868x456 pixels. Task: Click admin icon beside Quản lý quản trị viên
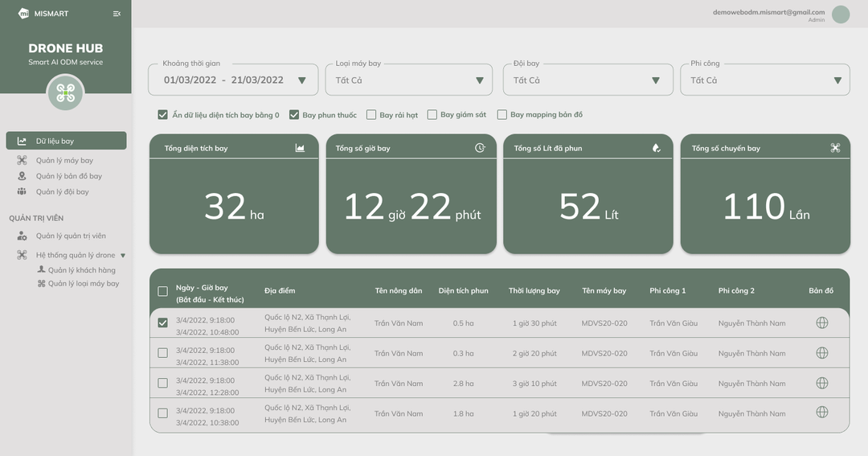[x=22, y=236]
